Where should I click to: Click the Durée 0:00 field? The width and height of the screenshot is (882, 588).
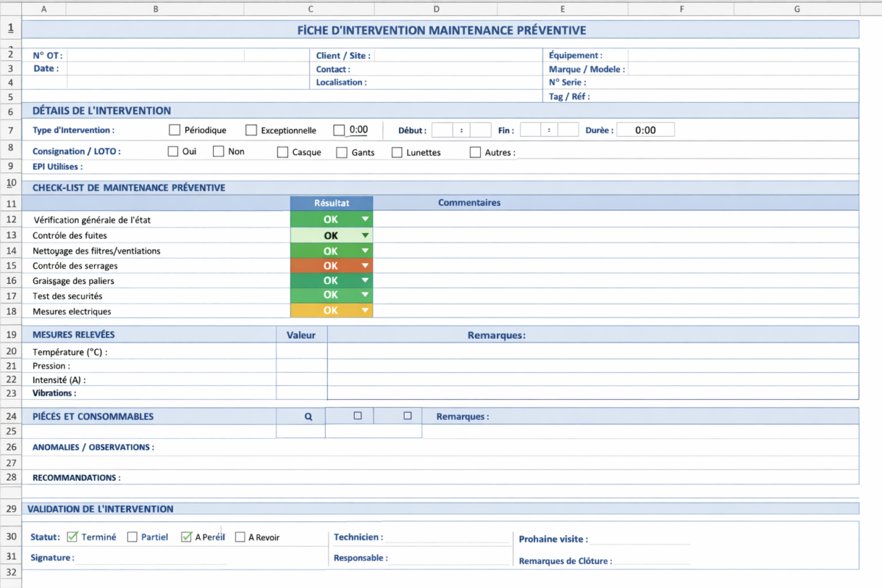(x=645, y=130)
